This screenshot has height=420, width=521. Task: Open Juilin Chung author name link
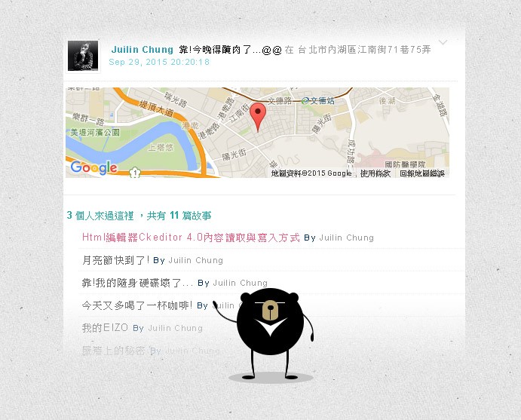pos(143,50)
